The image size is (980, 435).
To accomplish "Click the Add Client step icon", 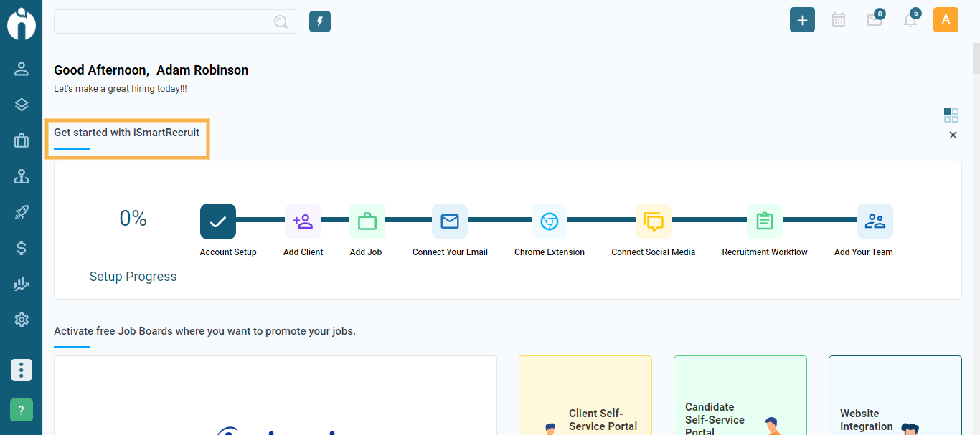I will [x=303, y=221].
